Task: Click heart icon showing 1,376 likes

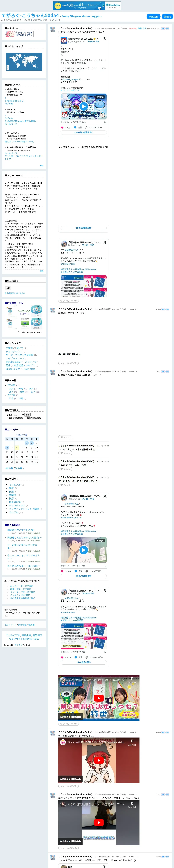Action: tap(62, 657)
